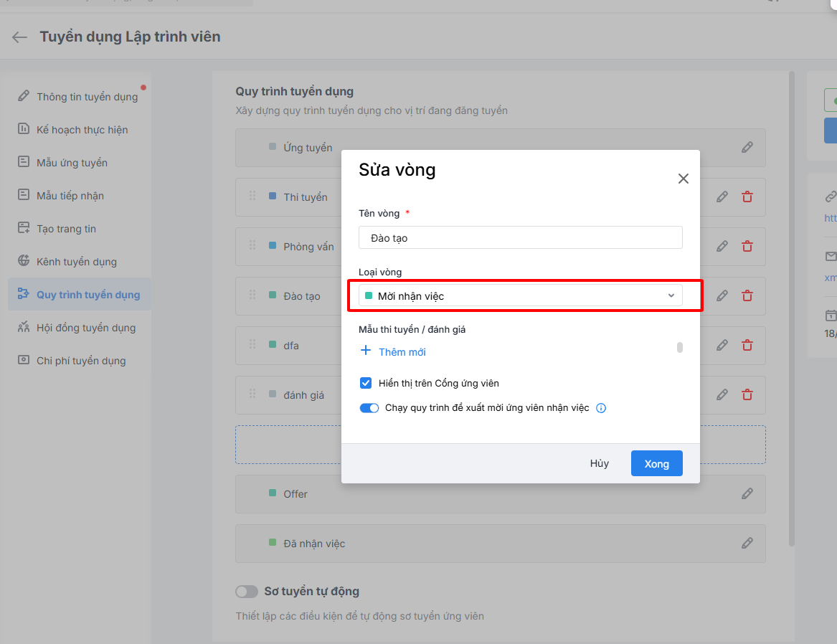Open Kế hoạch thực hiện sidebar item
Screen dimensions: 837x644
(x=82, y=130)
